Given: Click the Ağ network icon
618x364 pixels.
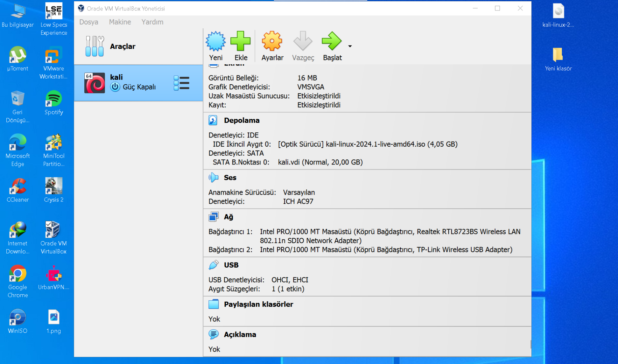Looking at the screenshot, I should (213, 217).
